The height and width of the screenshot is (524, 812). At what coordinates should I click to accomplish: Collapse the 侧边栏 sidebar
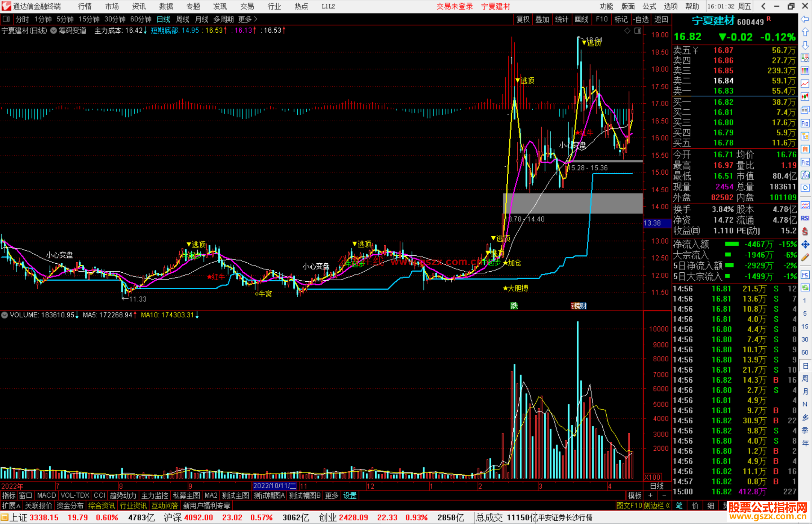[x=657, y=506]
